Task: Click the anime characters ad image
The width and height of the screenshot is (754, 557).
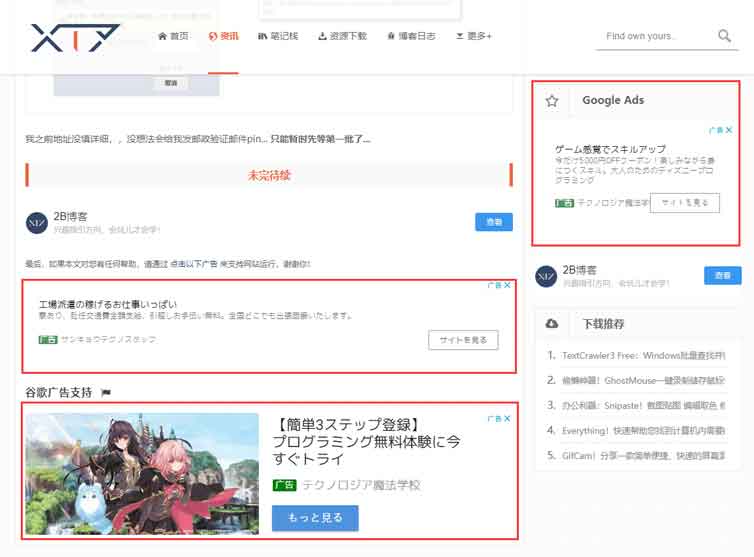Action: point(142,473)
